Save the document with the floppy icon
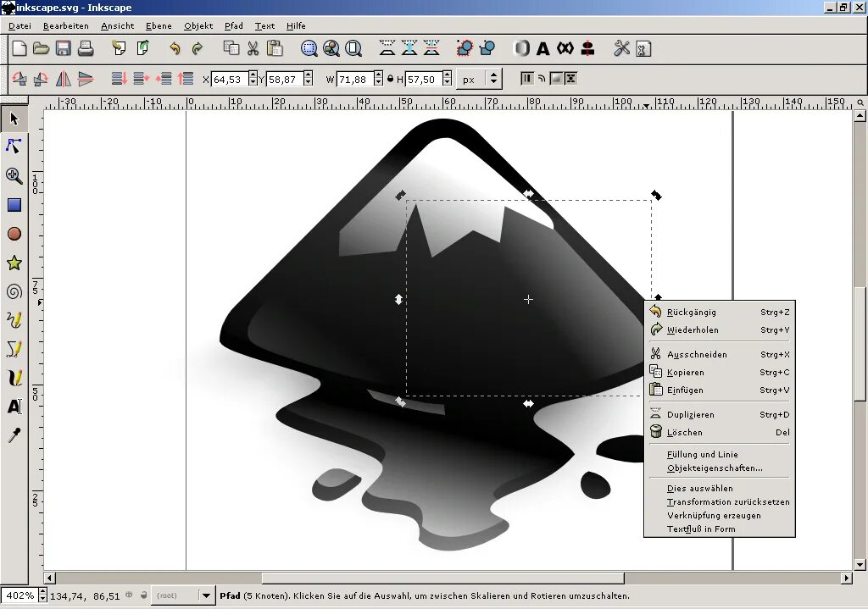 (63, 48)
